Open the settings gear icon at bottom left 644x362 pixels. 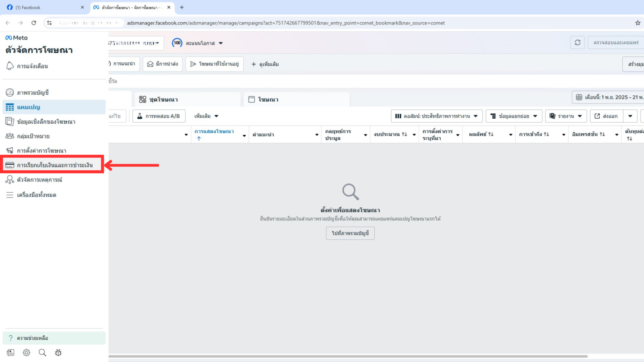tap(27, 353)
